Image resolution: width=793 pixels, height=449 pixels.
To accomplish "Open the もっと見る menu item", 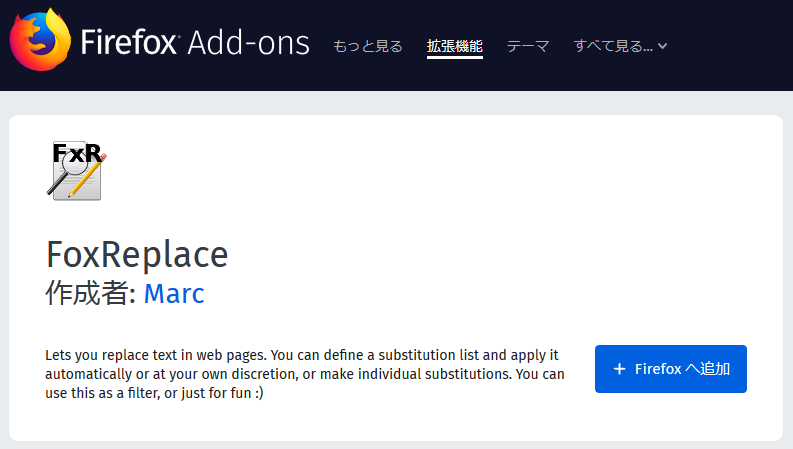I will click(368, 46).
